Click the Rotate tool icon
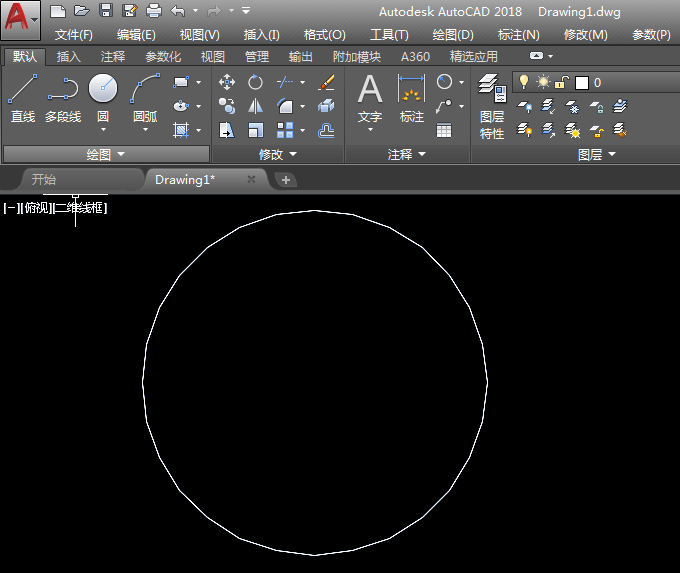 coord(256,82)
